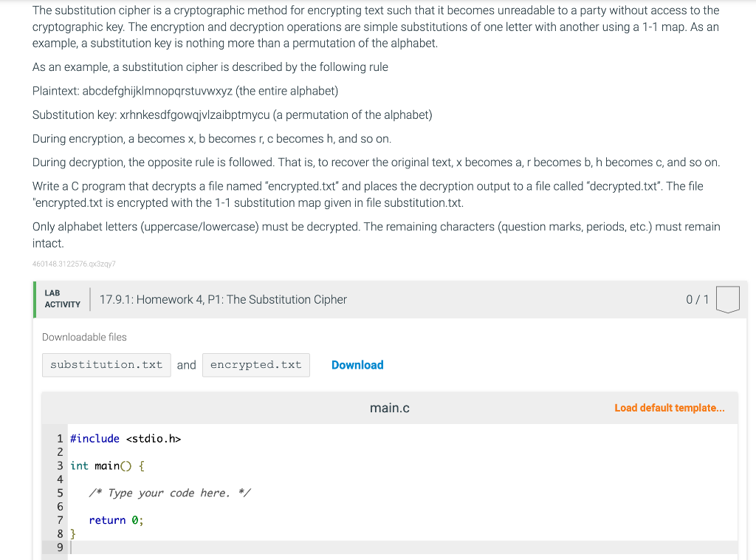Image resolution: width=756 pixels, height=560 pixels.
Task: Select the encrypted.txt file chip
Action: pos(255,364)
